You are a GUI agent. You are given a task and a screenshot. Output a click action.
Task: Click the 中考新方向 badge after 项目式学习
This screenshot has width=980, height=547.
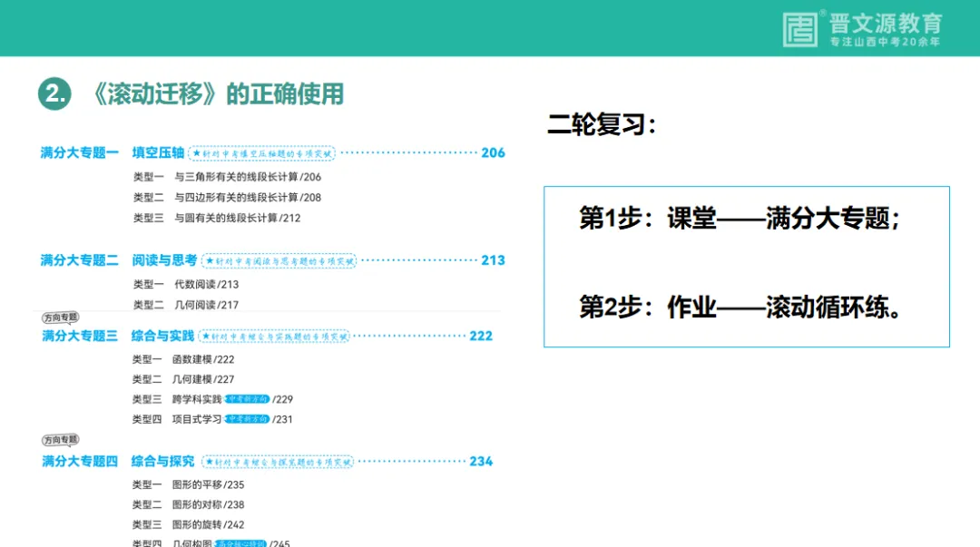246,419
